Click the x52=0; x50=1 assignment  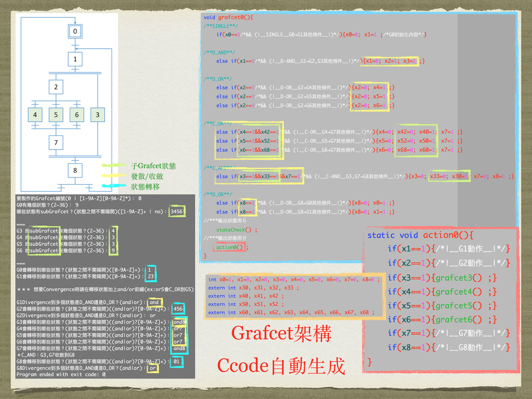tap(416, 141)
